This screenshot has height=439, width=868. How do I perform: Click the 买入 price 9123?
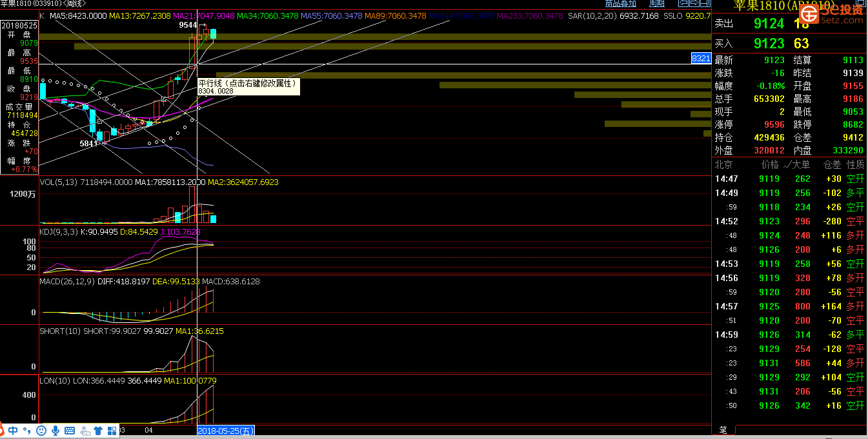coord(769,43)
